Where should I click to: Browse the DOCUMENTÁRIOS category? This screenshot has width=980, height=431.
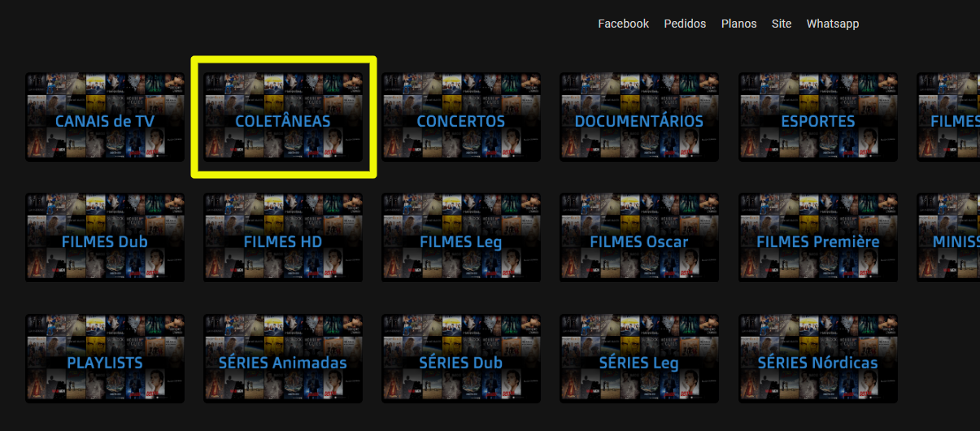point(639,117)
